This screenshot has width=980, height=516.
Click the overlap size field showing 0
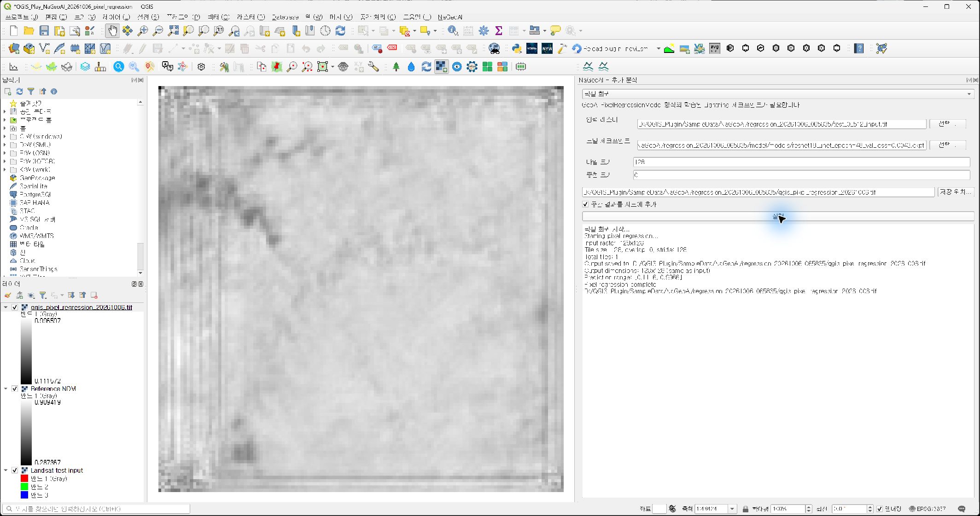[802, 175]
